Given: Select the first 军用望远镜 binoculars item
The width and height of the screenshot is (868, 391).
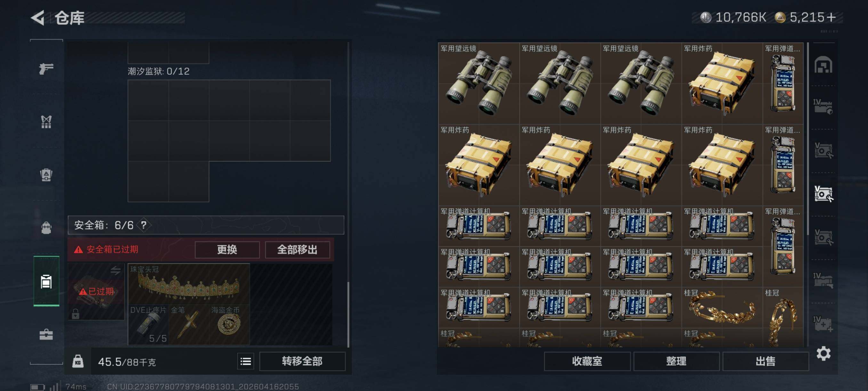Looking at the screenshot, I should point(478,83).
